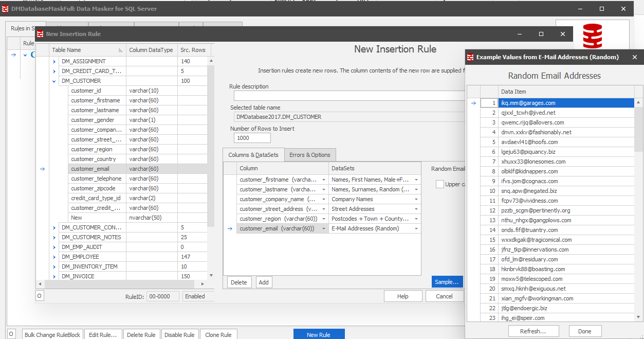
Task: Expand the DM_EMP_AUDIT table
Action: tap(54, 247)
